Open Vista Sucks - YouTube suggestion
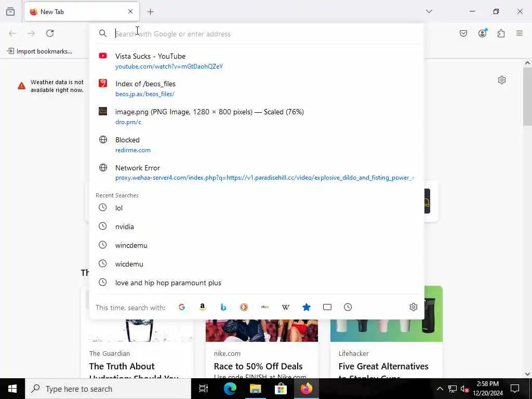Viewport: 532px width, 399px height. (x=257, y=61)
